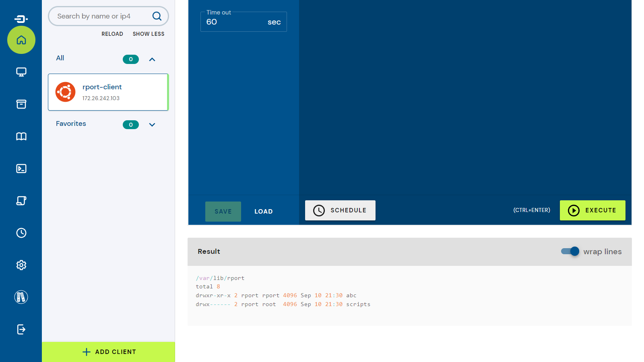This screenshot has height=362, width=644.
Task: Open the scripts scroll icon
Action: tap(21, 201)
